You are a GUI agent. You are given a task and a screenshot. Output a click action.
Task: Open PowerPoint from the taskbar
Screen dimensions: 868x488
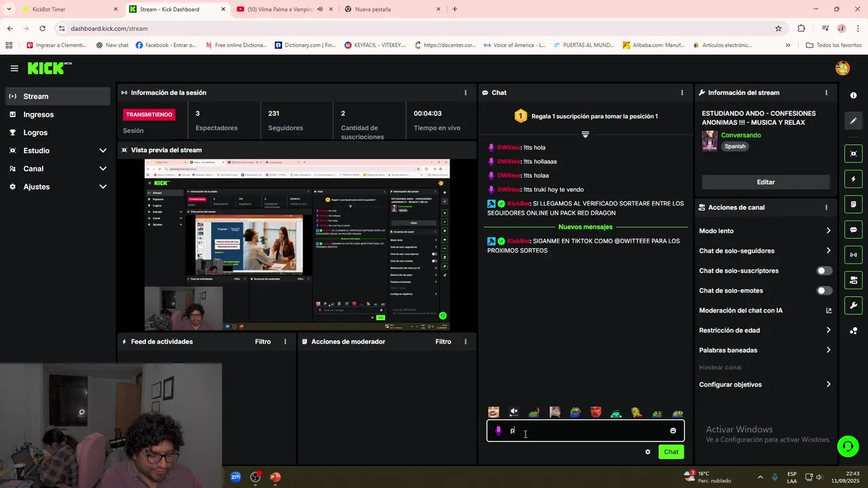point(275,476)
